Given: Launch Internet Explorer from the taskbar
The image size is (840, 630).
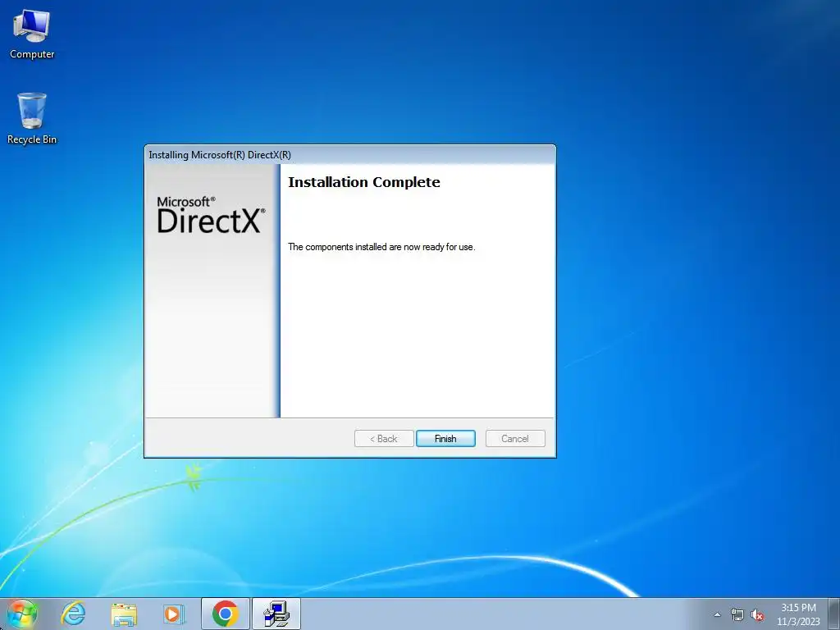Looking at the screenshot, I should pos(73,614).
